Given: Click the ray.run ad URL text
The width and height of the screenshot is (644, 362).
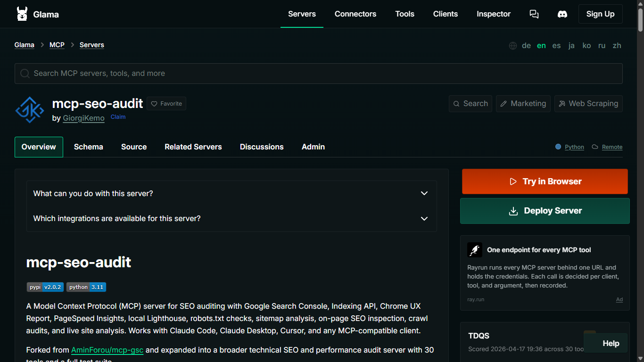Looking at the screenshot, I should click(476, 300).
